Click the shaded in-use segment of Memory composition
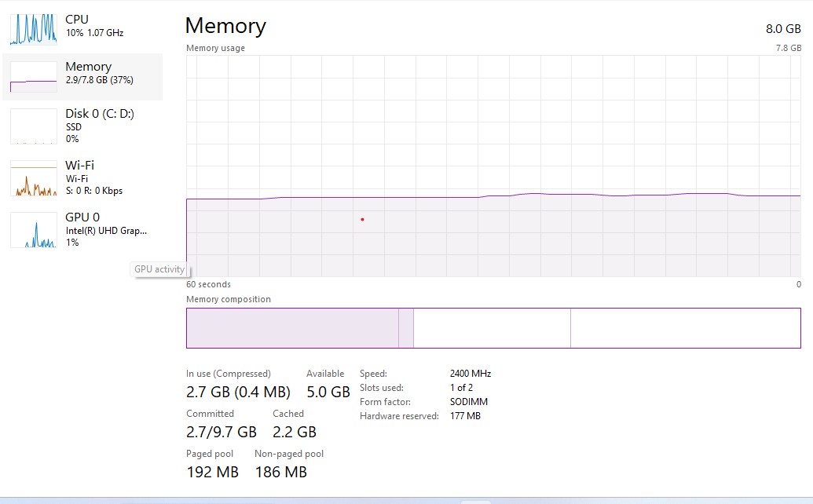The image size is (813, 504). point(292,328)
